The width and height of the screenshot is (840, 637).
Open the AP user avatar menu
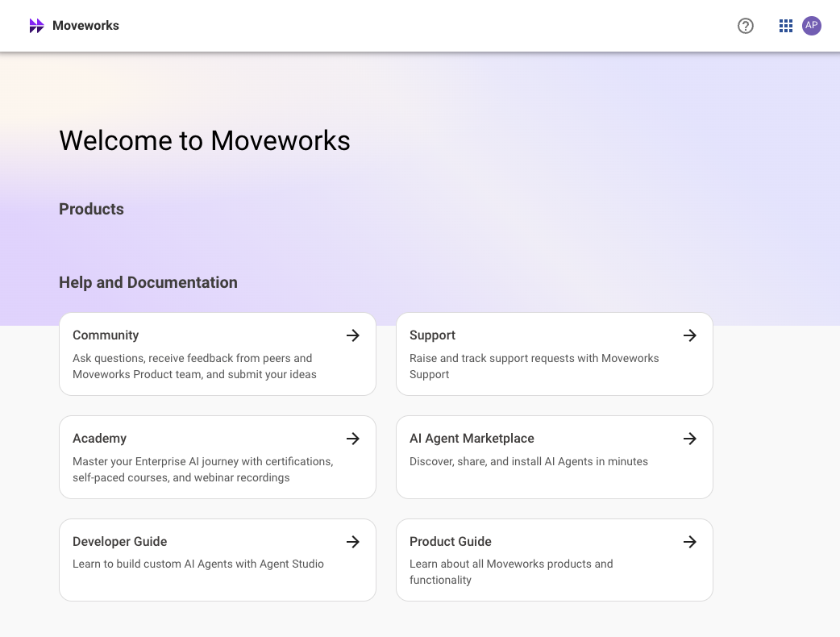tap(811, 26)
